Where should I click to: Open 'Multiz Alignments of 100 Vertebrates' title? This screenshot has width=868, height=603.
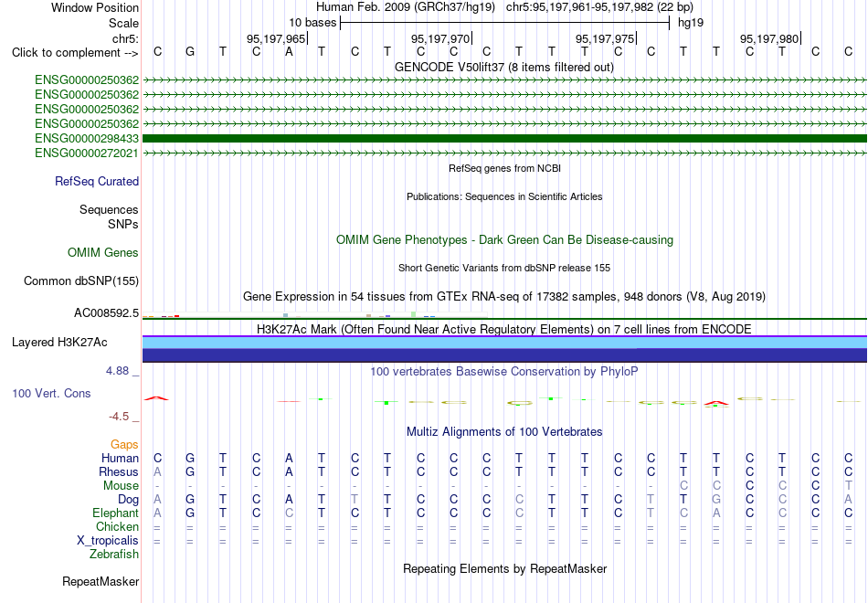click(504, 432)
